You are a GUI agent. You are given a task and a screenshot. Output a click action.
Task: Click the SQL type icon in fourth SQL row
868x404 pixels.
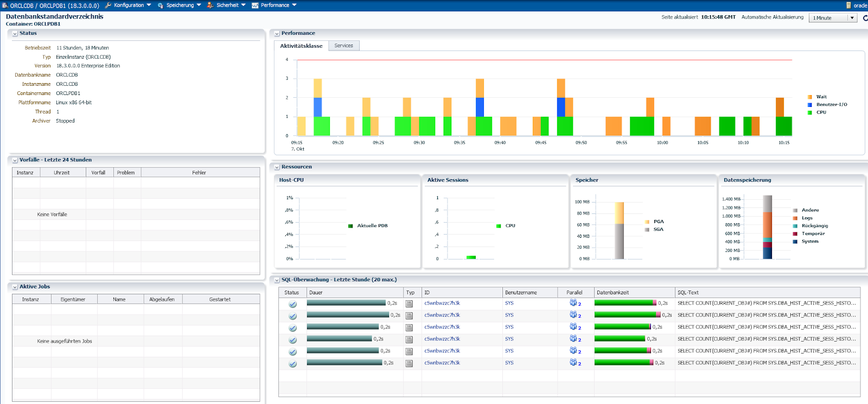(x=409, y=339)
